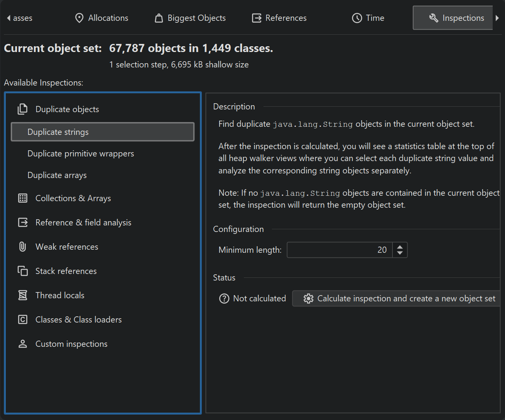
Task: Click the Duplicate objects pages icon
Action: point(23,109)
